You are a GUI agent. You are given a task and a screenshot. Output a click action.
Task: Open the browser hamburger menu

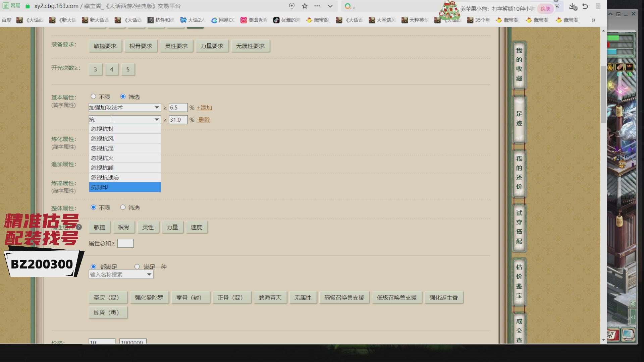coord(598,6)
